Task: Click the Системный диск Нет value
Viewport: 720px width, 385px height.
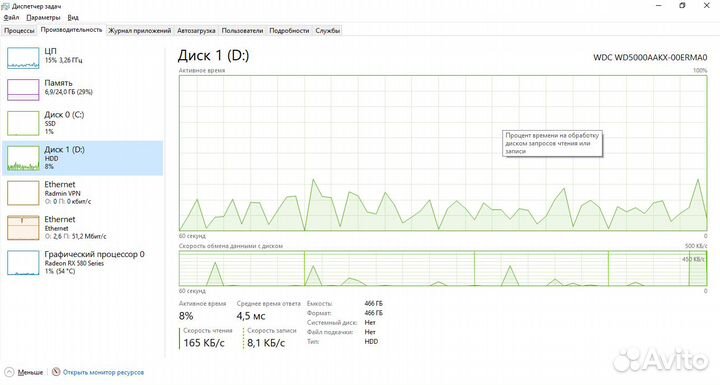Action: click(x=370, y=323)
